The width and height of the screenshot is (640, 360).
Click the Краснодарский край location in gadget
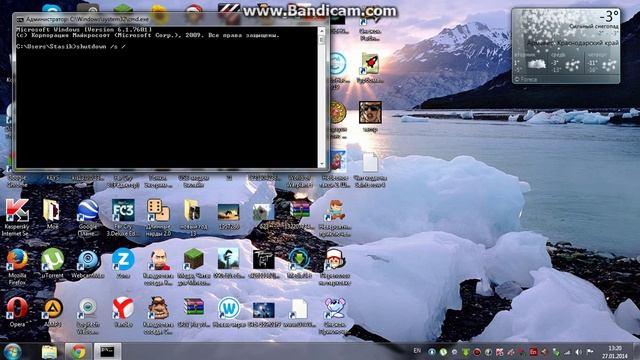click(x=587, y=43)
